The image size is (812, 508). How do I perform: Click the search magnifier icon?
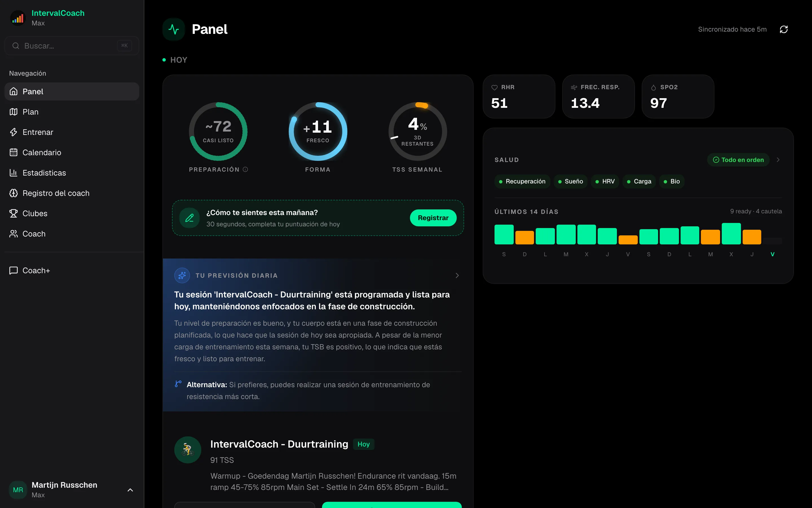coord(16,46)
